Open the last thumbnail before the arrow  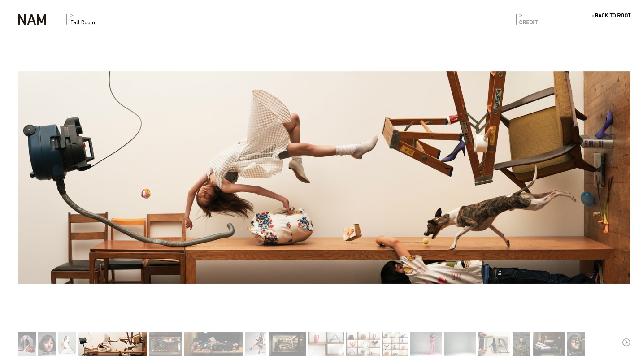point(576,344)
